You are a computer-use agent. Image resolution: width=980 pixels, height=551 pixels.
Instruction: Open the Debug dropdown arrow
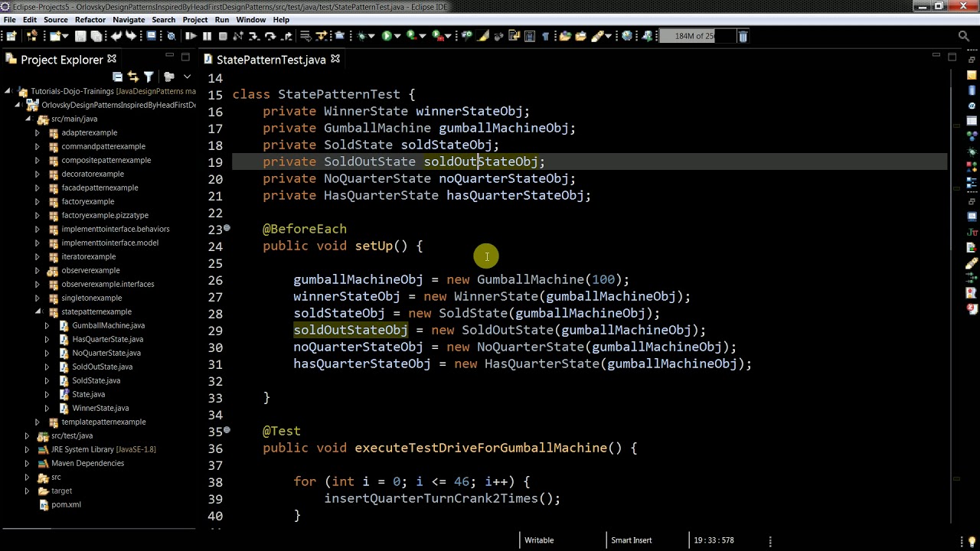tap(371, 36)
